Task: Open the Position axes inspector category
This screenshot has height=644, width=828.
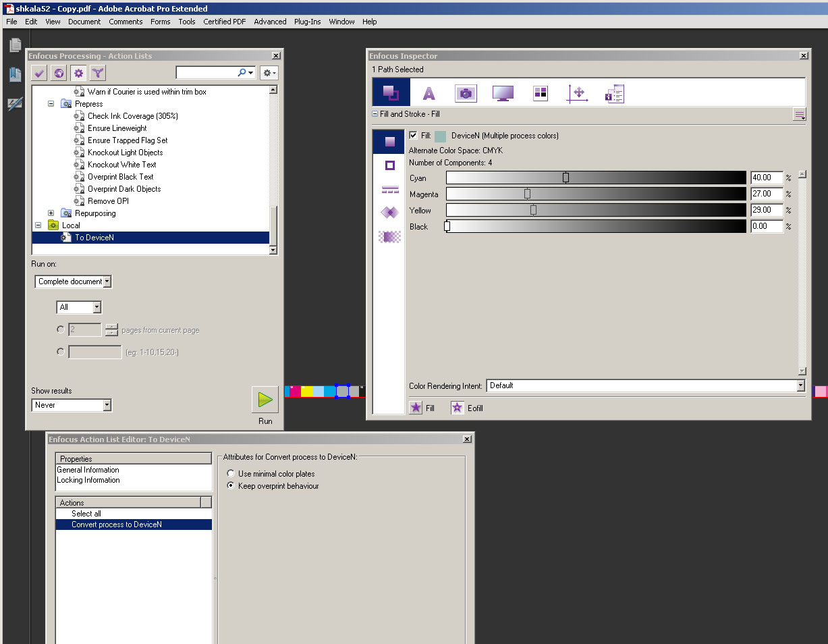Action: (x=578, y=94)
